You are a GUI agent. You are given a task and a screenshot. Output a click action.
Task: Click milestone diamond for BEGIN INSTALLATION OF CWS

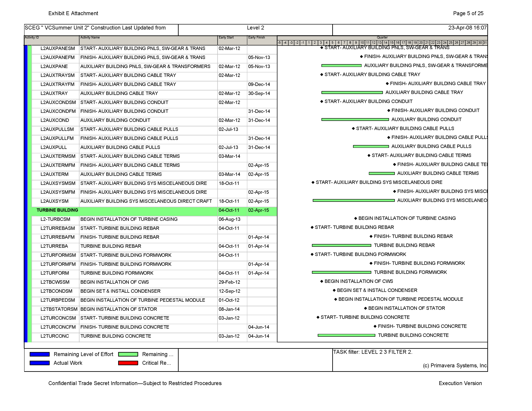322,281
